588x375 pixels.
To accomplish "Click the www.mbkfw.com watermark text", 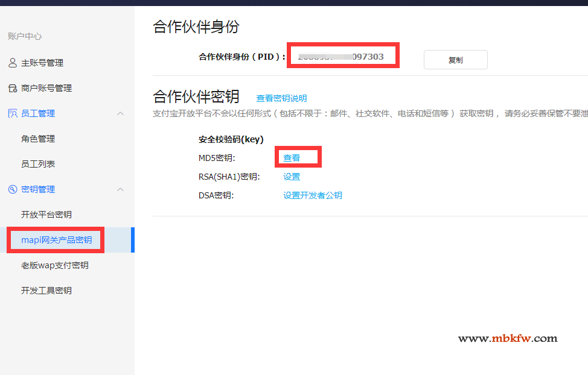I will (508, 338).
